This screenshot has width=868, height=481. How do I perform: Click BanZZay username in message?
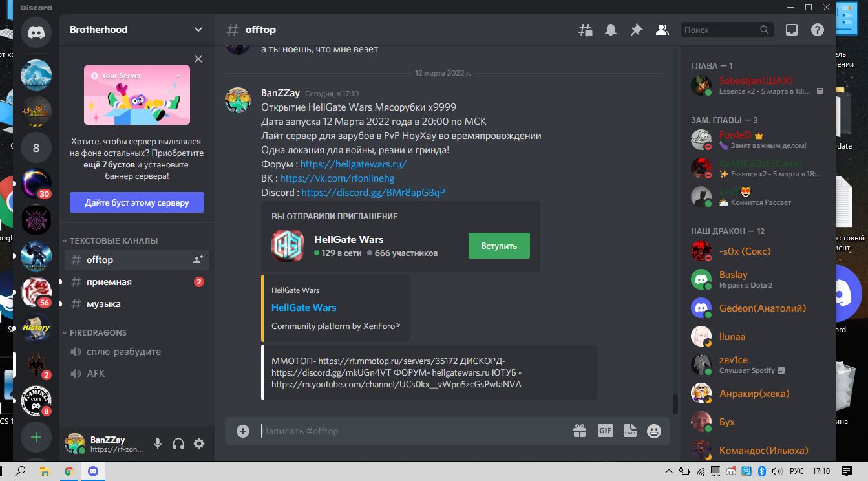tap(281, 93)
